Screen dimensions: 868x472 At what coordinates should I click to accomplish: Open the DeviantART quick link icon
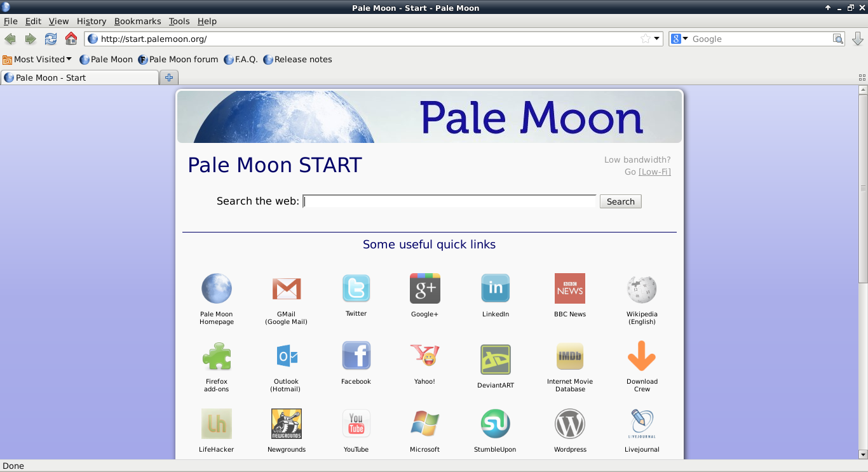coord(496,360)
